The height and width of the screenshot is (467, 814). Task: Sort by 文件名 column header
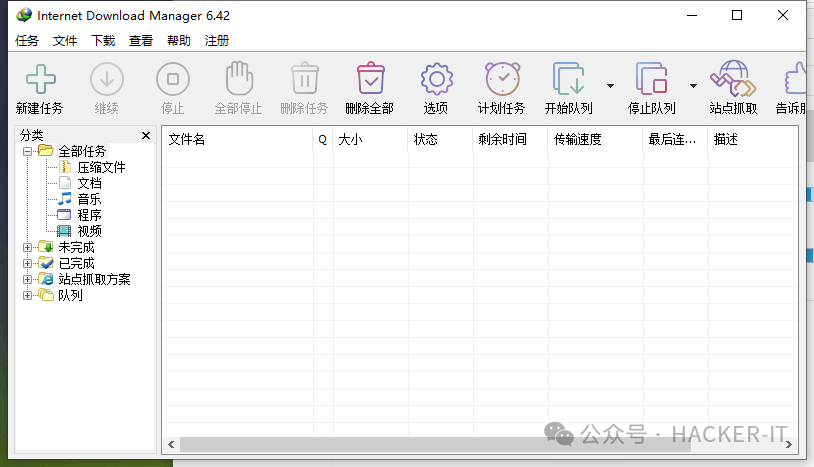tap(237, 139)
